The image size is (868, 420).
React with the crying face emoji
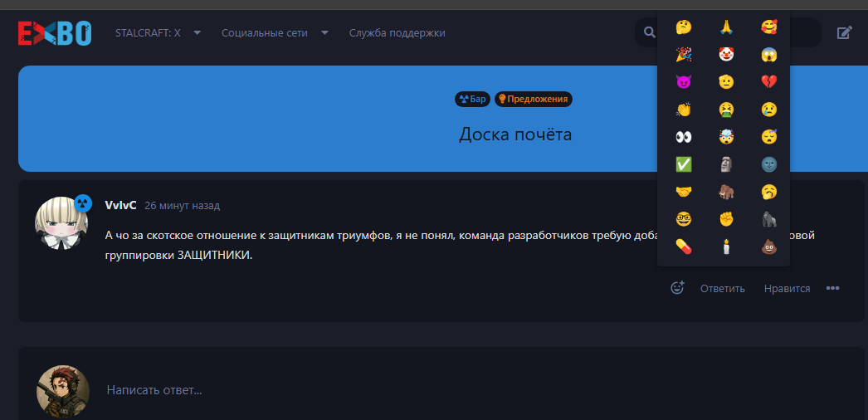click(769, 110)
